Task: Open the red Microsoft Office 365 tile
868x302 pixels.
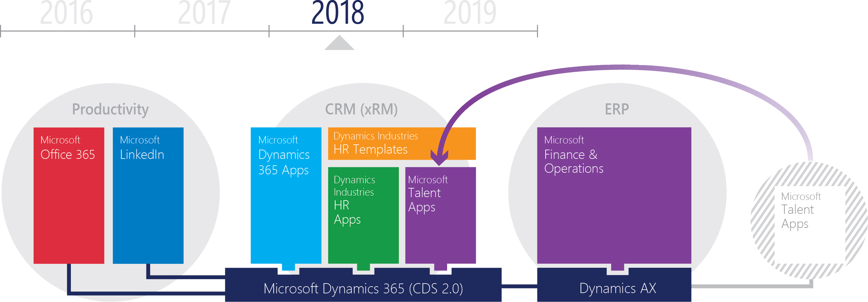Action: 69,195
